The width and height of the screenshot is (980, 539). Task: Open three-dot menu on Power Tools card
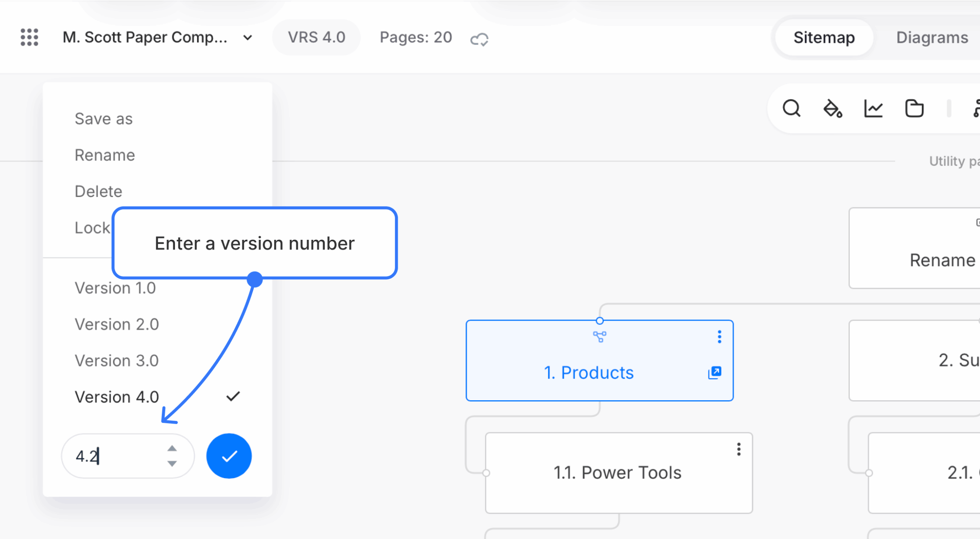(x=739, y=449)
